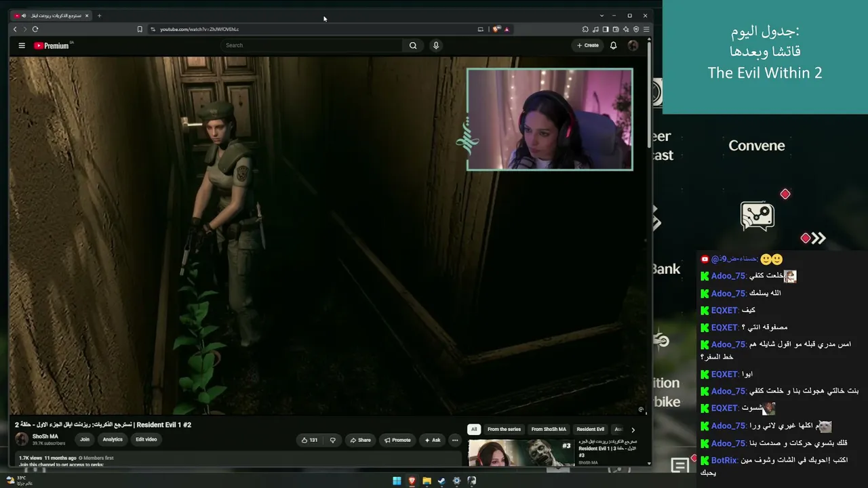
Task: Open Brave Shields lion icon
Action: 496,29
